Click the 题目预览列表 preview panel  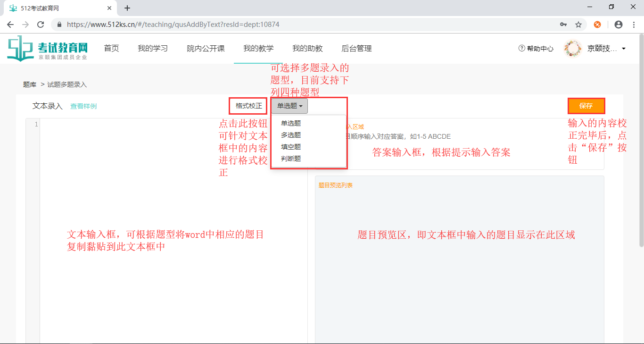pyautogui.click(x=460, y=260)
